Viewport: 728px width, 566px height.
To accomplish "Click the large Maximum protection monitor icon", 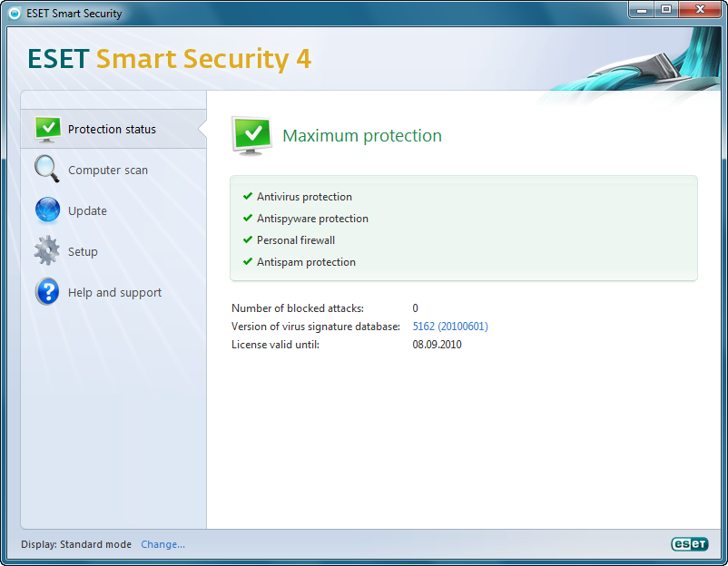I will point(251,135).
